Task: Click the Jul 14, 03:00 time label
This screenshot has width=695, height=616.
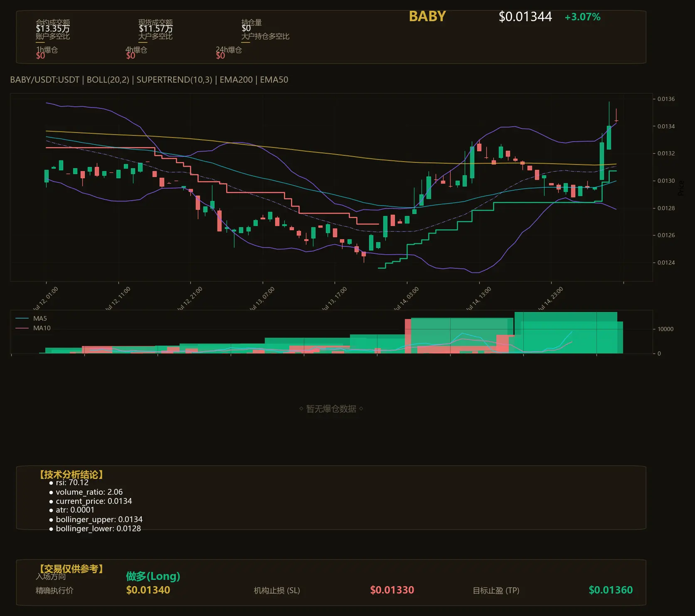Action: click(x=406, y=298)
